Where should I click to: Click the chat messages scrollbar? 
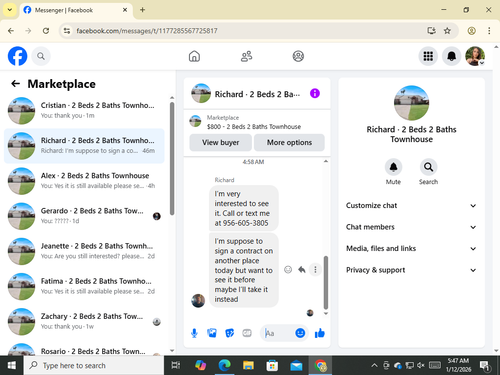[326, 283]
